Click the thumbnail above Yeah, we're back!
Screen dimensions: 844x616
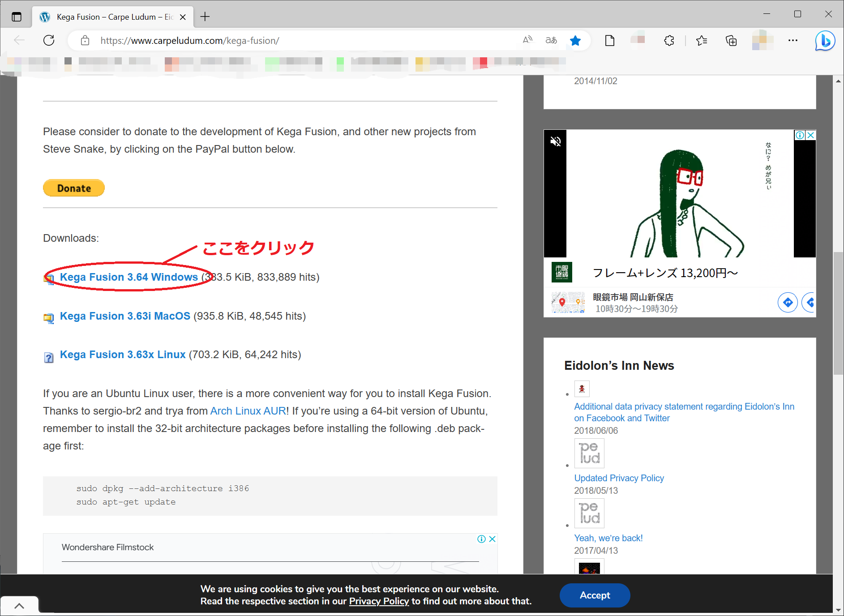pyautogui.click(x=589, y=513)
